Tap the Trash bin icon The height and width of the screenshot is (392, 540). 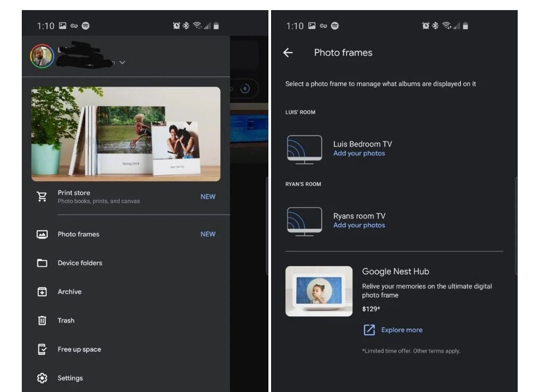point(42,320)
